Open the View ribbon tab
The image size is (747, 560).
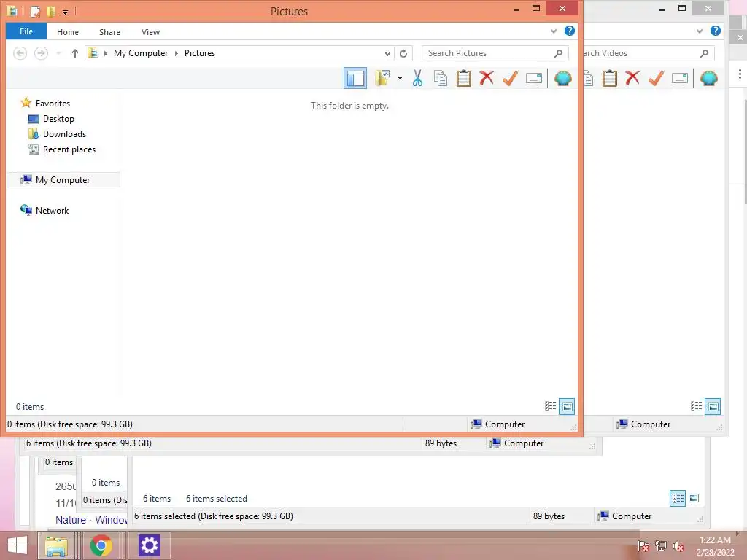[x=150, y=32]
